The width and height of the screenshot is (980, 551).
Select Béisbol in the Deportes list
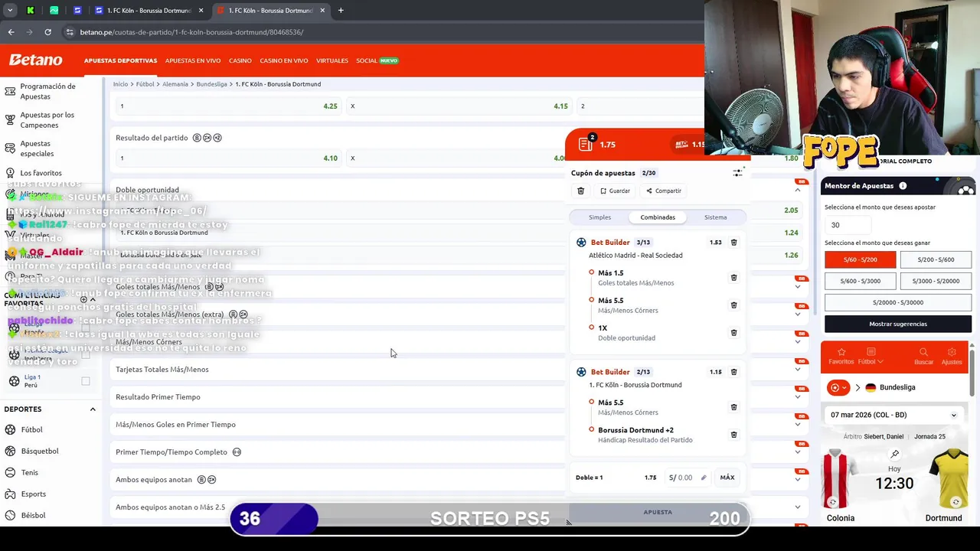(33, 515)
